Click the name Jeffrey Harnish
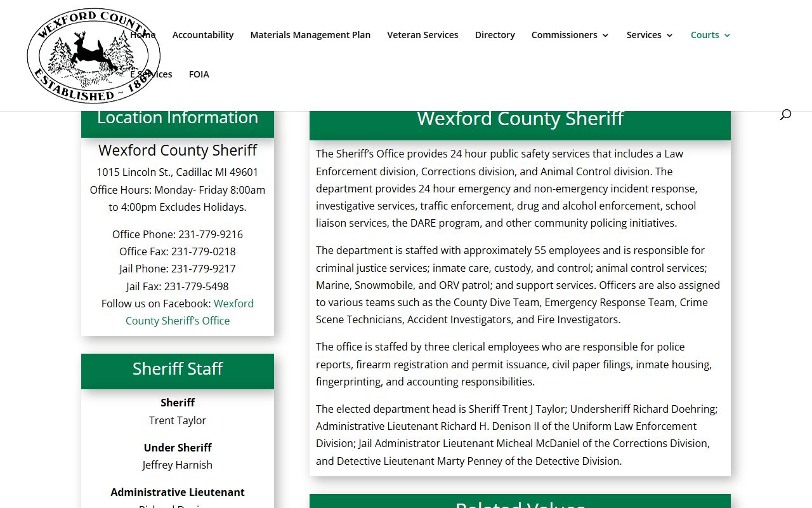812x508 pixels. tap(178, 465)
